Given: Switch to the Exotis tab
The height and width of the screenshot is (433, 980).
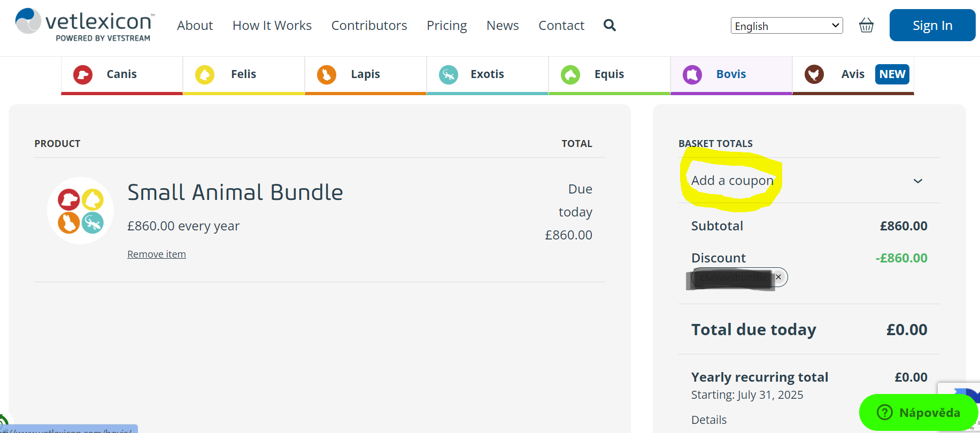Looking at the screenshot, I should [488, 75].
